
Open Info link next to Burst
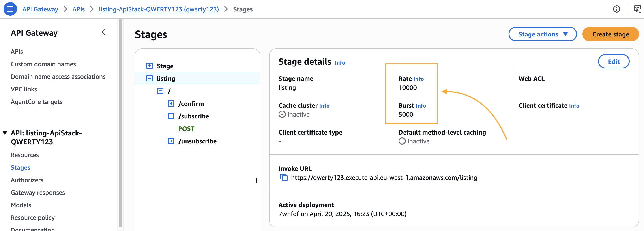click(421, 106)
